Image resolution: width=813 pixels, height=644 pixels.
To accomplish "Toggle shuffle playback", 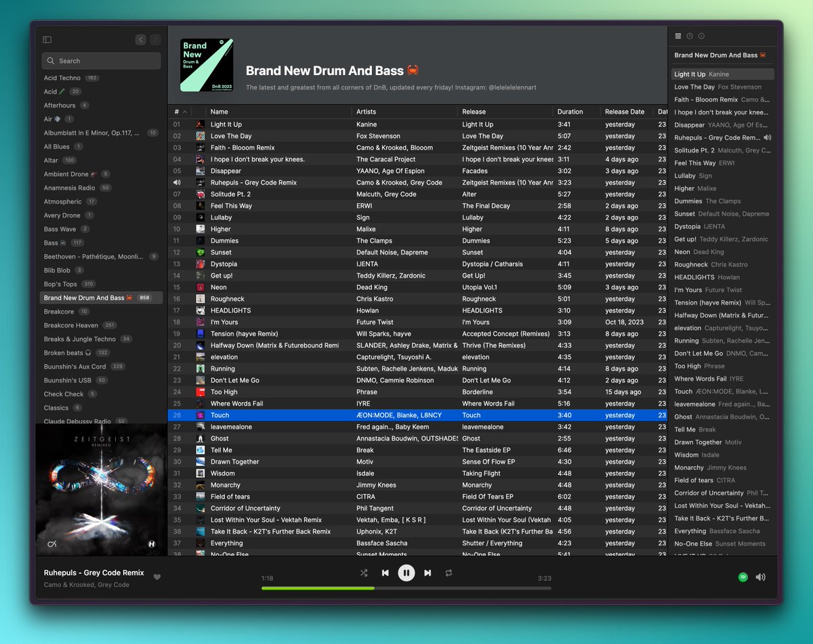I will (364, 573).
